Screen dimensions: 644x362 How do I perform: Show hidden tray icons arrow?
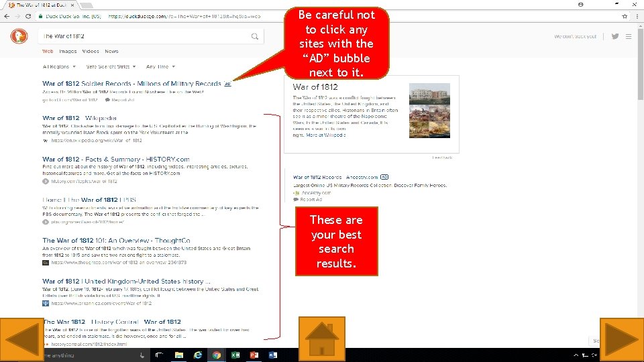tap(576, 355)
